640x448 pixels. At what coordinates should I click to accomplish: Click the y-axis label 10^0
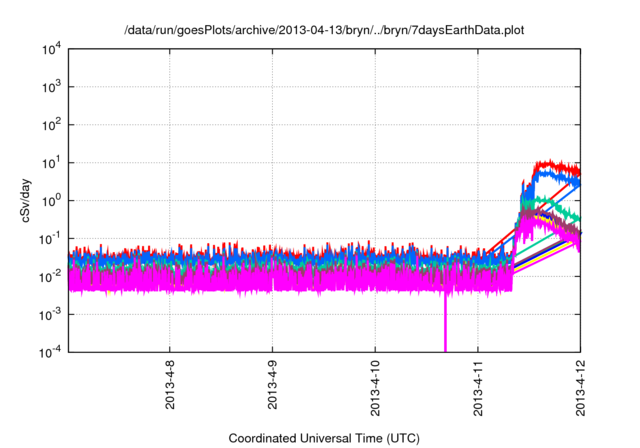coord(52,201)
